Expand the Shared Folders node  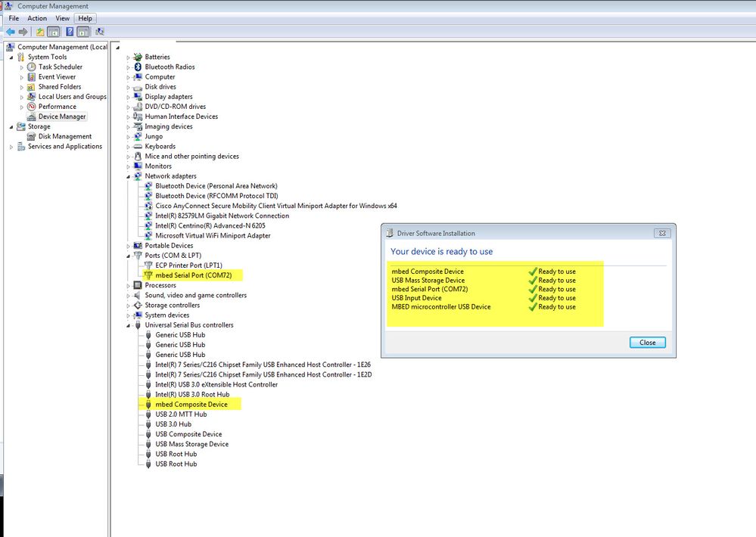point(22,87)
